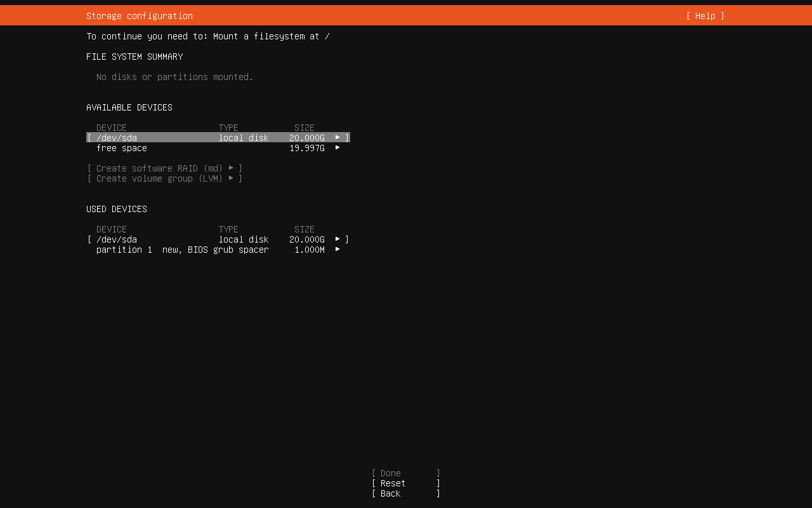The width and height of the screenshot is (812, 508).
Task: Open the arrow on used /dev/sda row
Action: click(x=337, y=239)
